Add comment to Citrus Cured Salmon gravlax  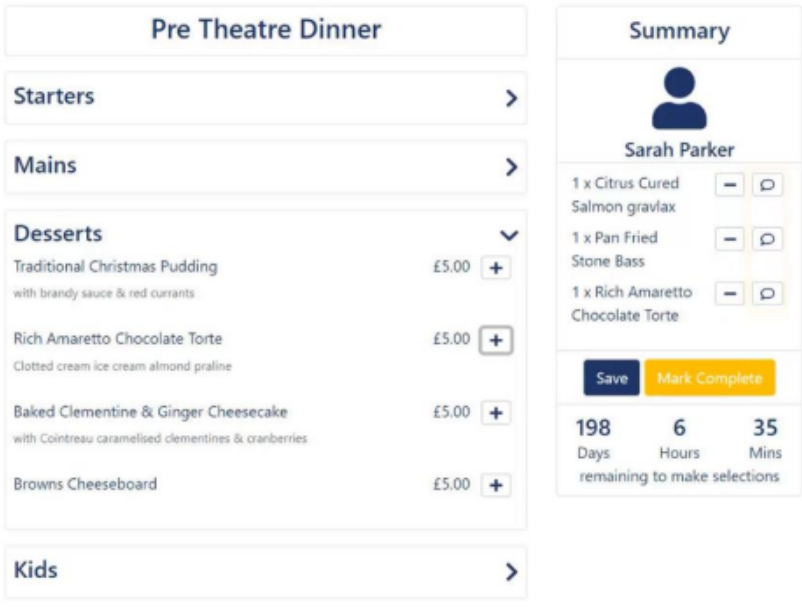tap(767, 185)
